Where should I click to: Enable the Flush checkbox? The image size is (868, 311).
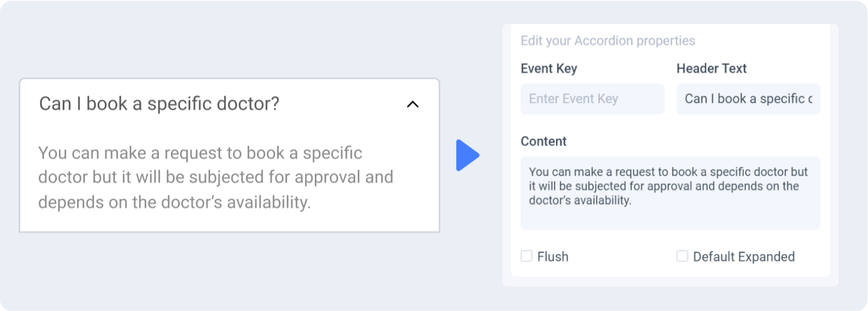[527, 256]
